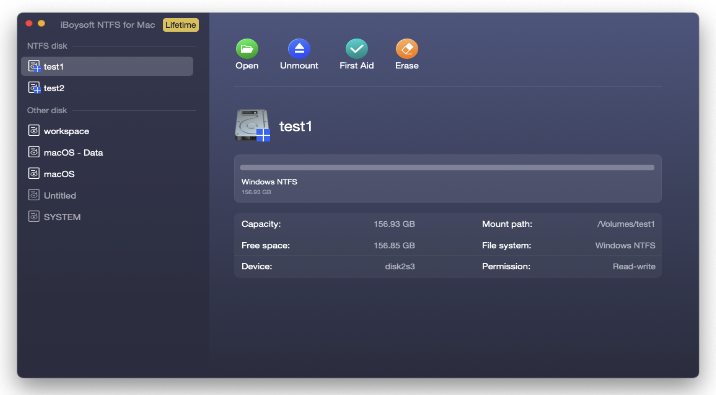Click the Open button label
The image size is (716, 395).
[247, 66]
